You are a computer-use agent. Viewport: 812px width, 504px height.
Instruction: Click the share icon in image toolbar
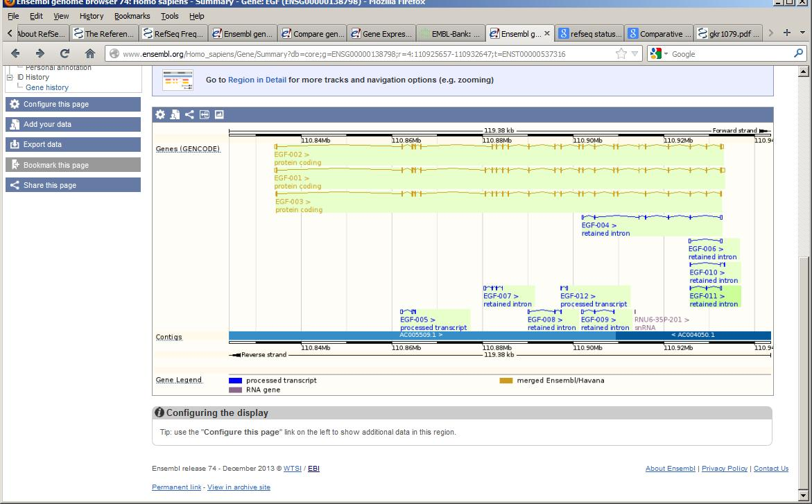[189, 114]
